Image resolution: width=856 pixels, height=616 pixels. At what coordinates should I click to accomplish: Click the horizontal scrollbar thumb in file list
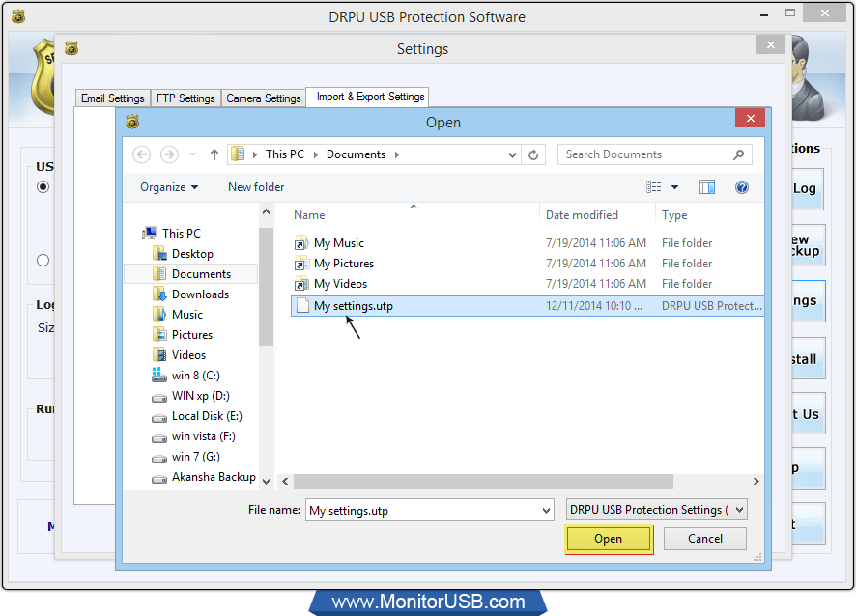tap(483, 481)
